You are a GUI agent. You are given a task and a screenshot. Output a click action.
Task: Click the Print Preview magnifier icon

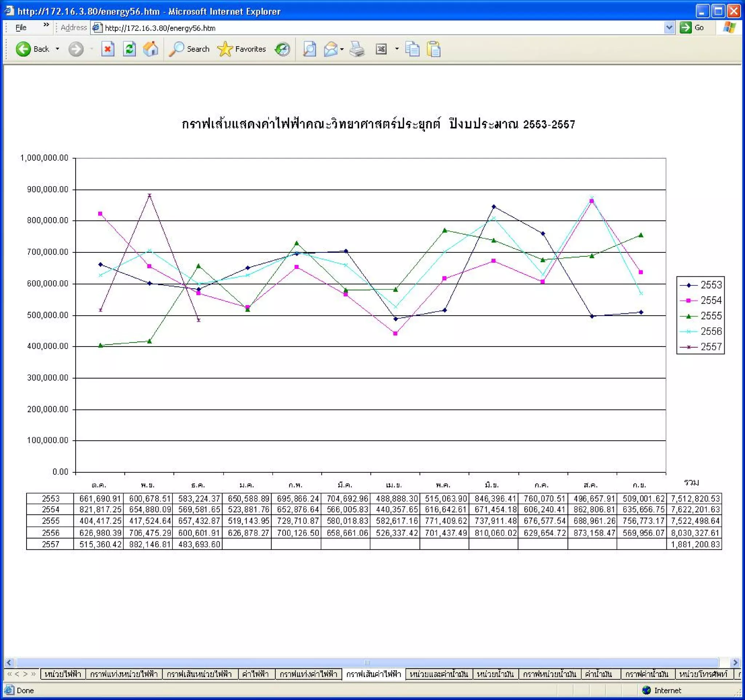309,49
